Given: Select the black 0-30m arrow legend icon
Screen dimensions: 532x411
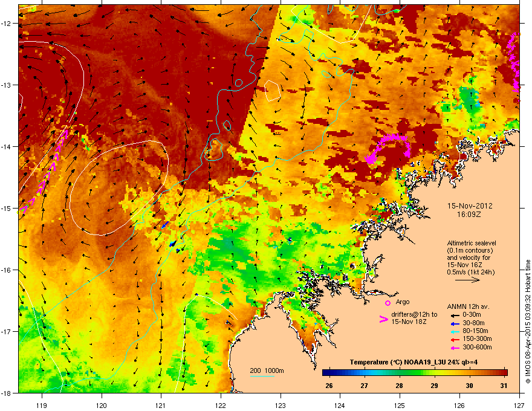Looking at the screenshot, I should tap(455, 315).
